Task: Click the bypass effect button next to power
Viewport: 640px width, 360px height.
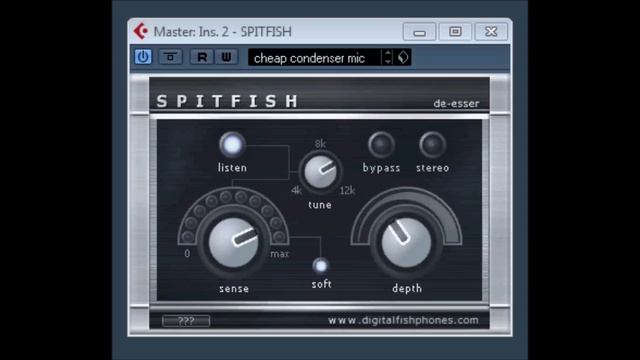Action: pyautogui.click(x=170, y=57)
